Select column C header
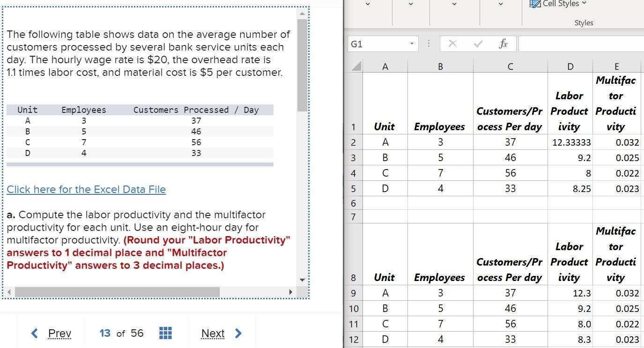Screen dimensions: 644x348 pos(510,67)
